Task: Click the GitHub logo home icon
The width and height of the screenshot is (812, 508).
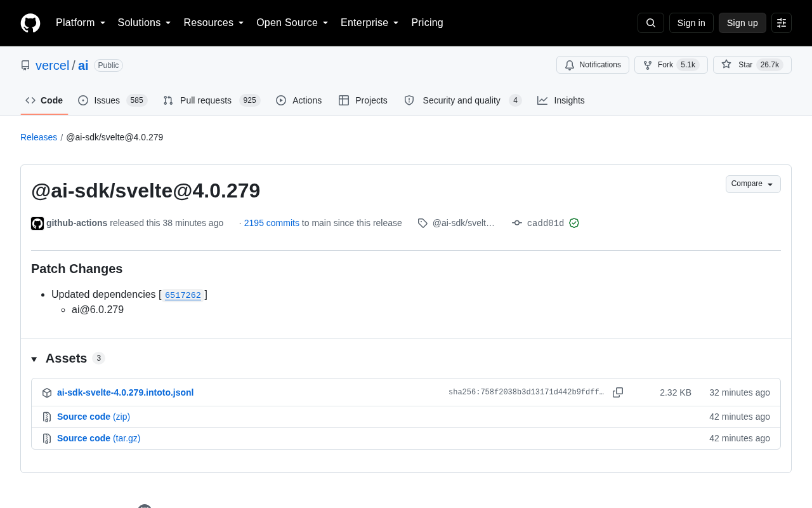Action: point(30,23)
